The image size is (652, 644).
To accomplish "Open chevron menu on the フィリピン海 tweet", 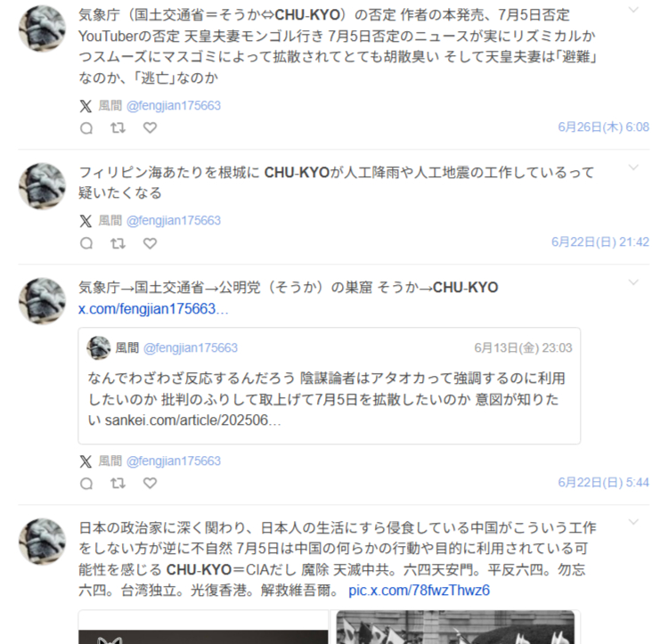I will click(x=633, y=167).
